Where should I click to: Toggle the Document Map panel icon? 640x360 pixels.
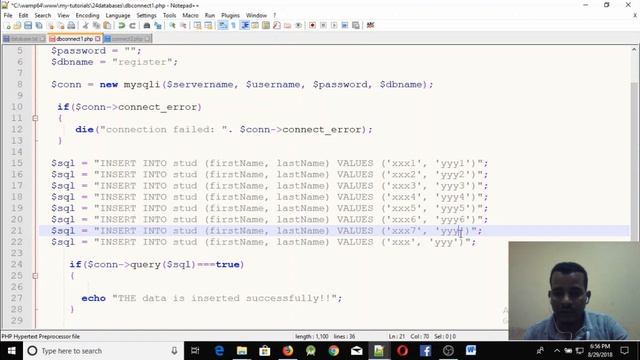point(266,25)
